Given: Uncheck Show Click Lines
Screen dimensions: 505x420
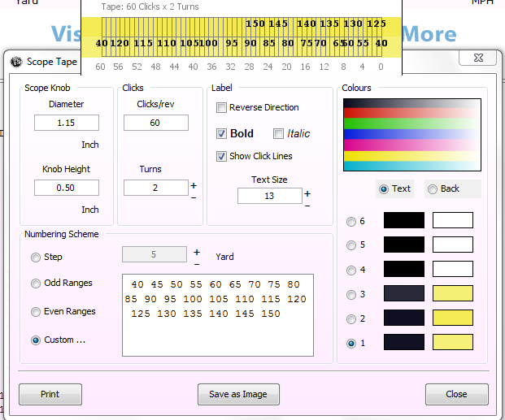Looking at the screenshot, I should [x=221, y=157].
